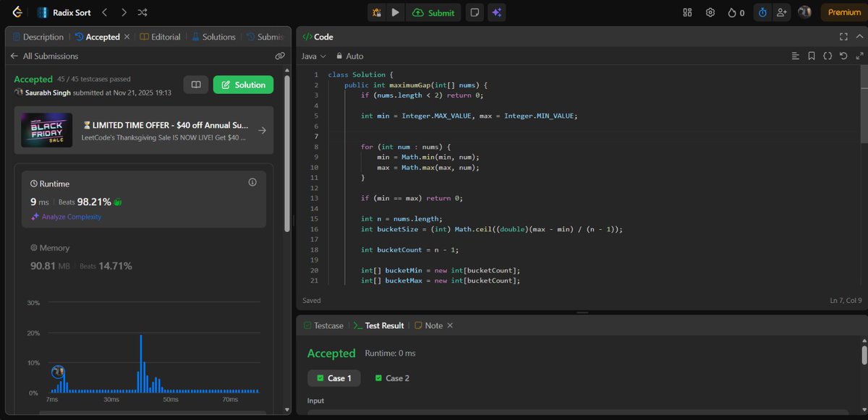Screen dimensions: 868x420
Task: Click the streak flame counter
Action: [x=736, y=12]
